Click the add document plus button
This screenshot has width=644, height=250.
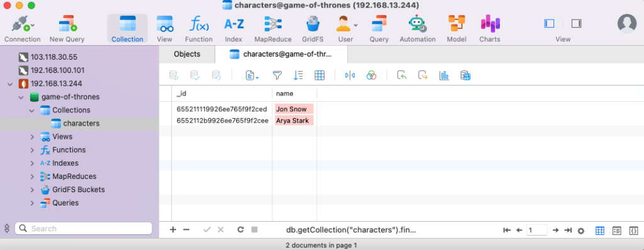(x=173, y=230)
